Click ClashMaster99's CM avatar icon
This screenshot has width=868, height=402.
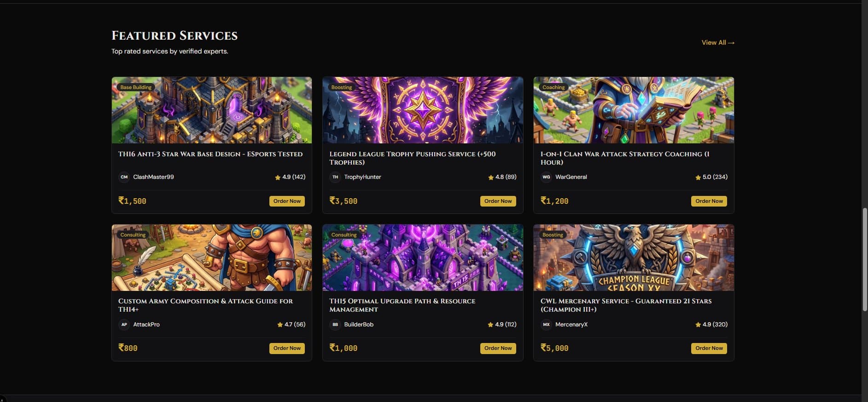coord(124,177)
